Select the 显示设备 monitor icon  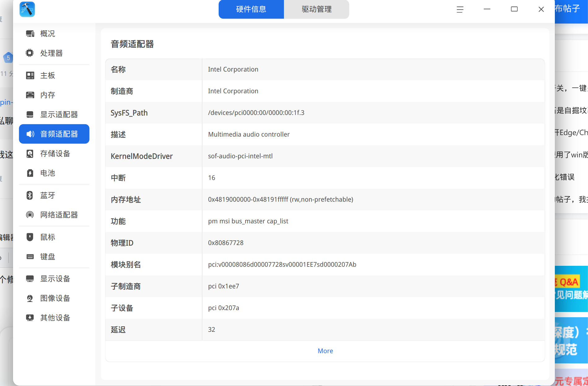coord(30,279)
